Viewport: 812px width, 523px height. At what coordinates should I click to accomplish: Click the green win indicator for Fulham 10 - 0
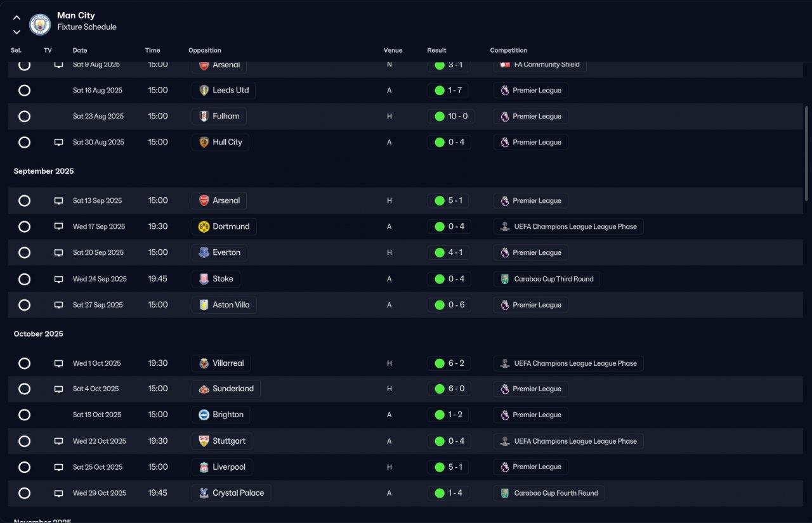439,117
